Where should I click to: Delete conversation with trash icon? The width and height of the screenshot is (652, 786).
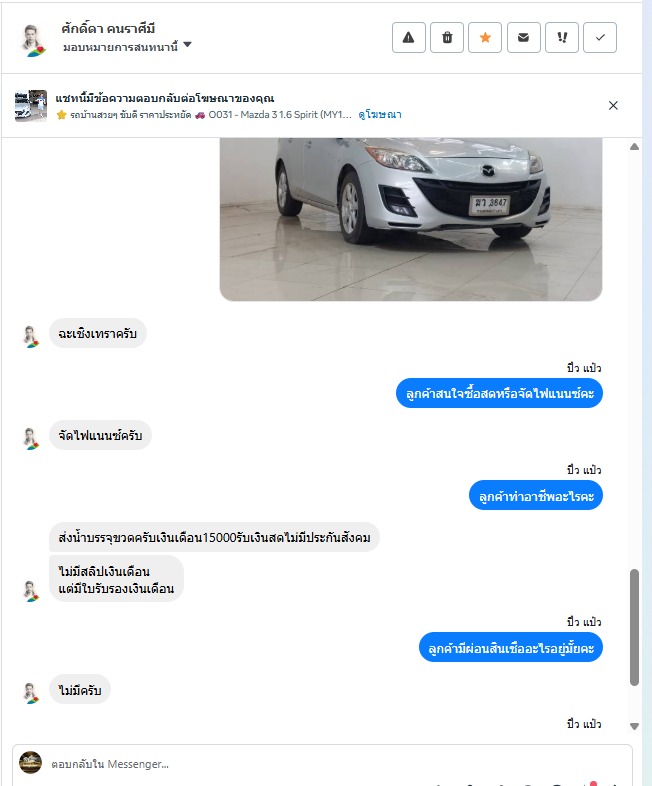pyautogui.click(x=447, y=38)
